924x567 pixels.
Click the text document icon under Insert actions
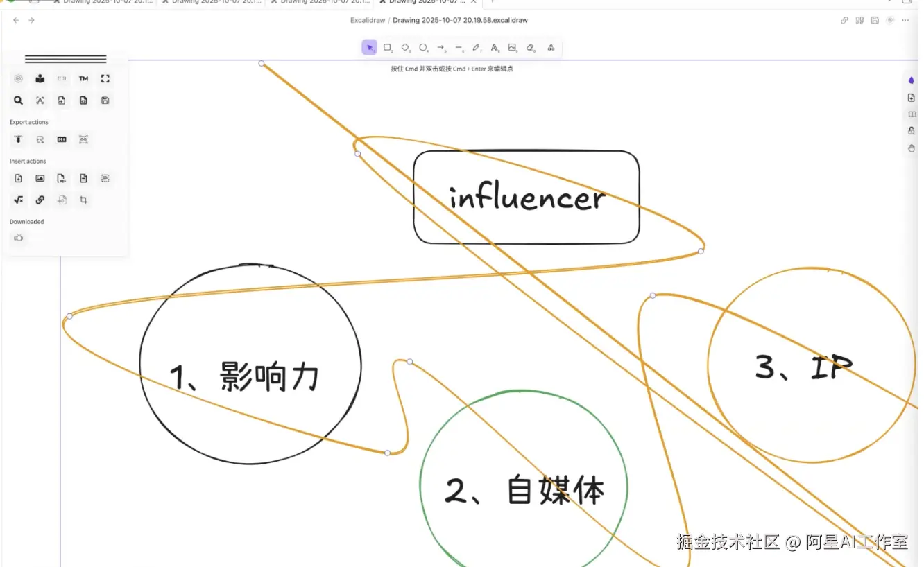click(83, 178)
